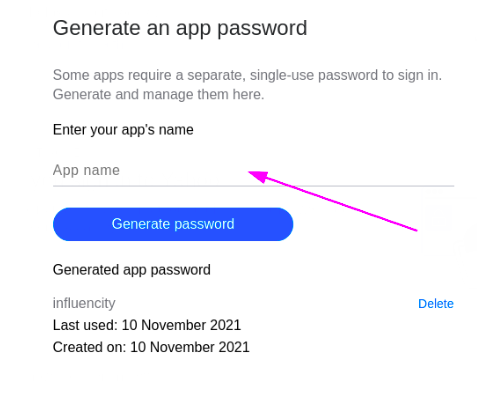Click the magenta arrowhead annotation

click(259, 176)
